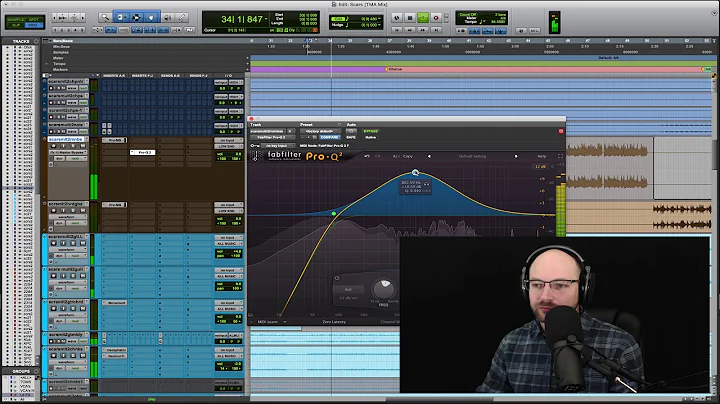This screenshot has width=720, height=404.
Task: Go to previous Pro-Q 2 preset
Action: point(429,157)
